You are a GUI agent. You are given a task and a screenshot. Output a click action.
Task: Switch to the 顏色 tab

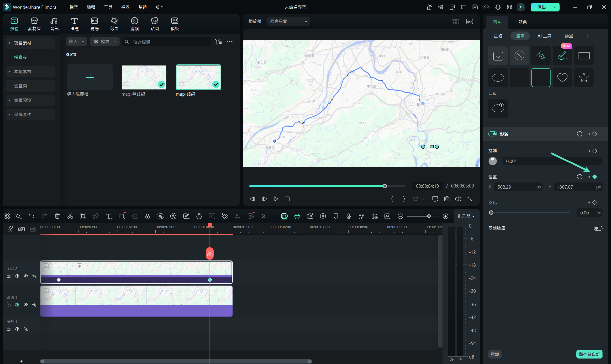522,22
